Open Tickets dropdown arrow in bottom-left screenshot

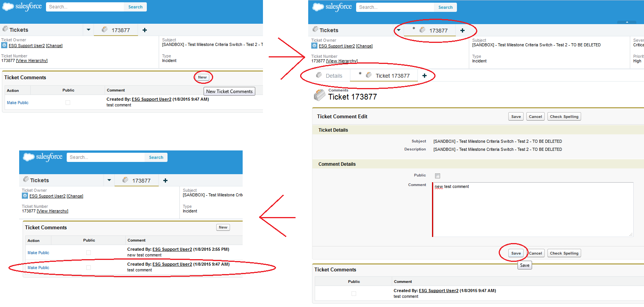click(x=109, y=180)
